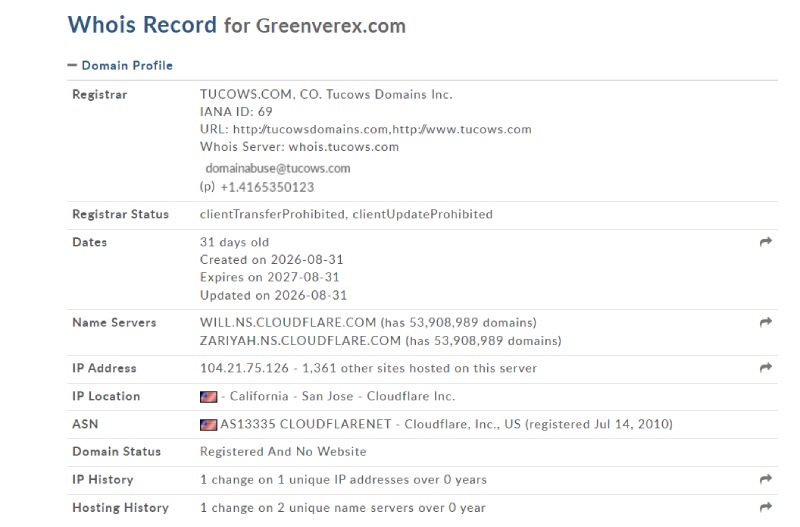Click the Registrar Status row label
This screenshot has width=800, height=527.
pyautogui.click(x=120, y=214)
